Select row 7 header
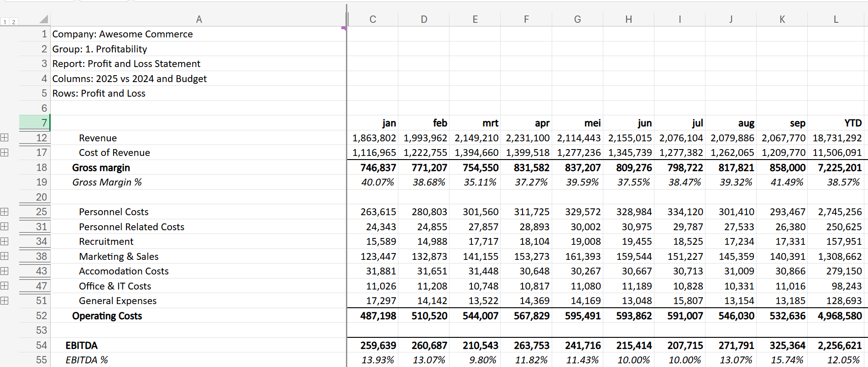868x367 pixels. [x=35, y=123]
